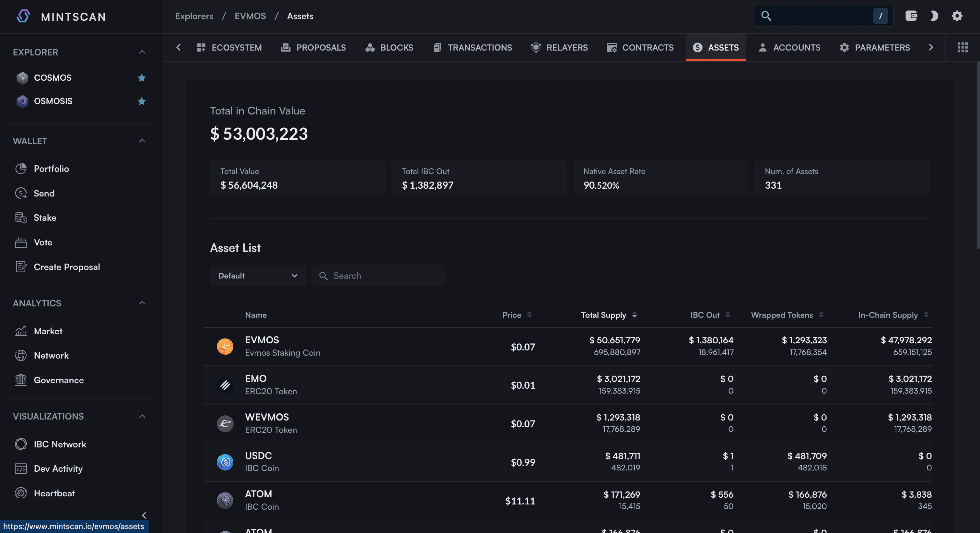
Task: Click the EVMOS token icon
Action: coord(225,347)
